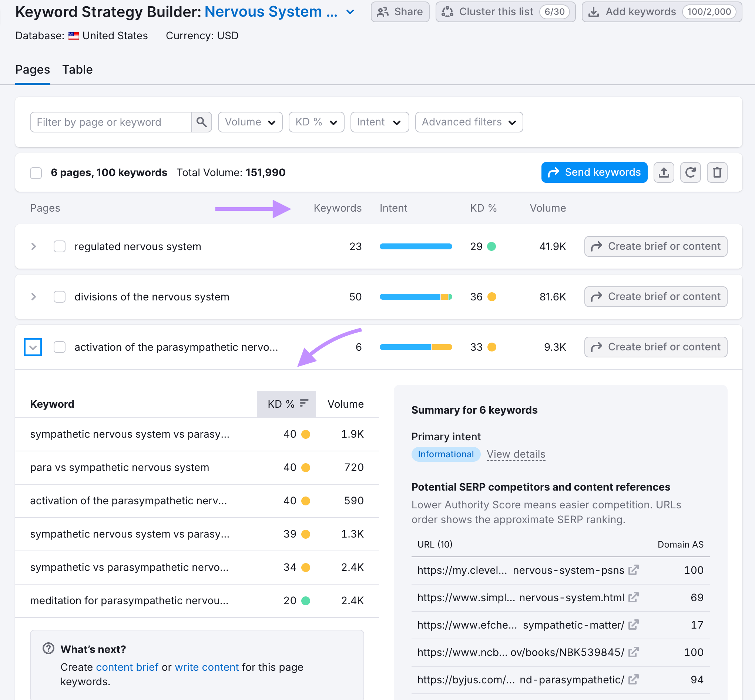Click the write content link
755x700 pixels.
(x=207, y=667)
